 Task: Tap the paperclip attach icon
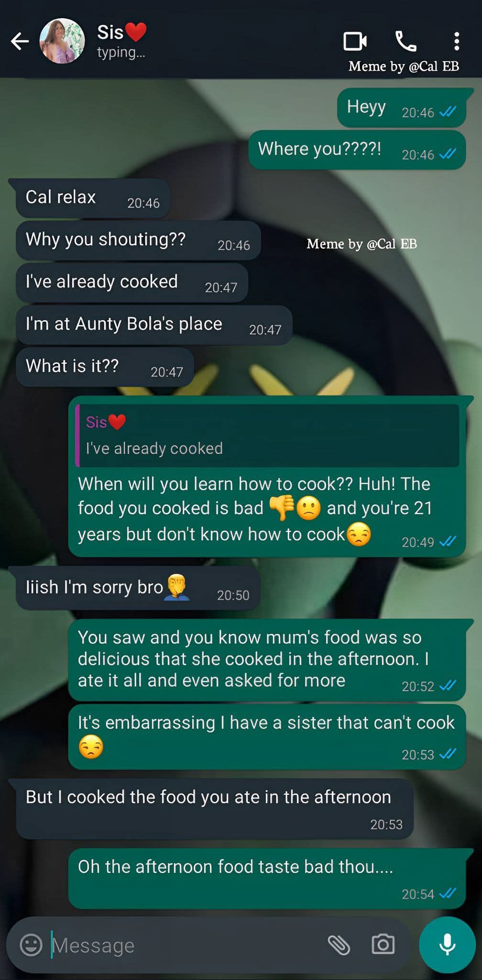[339, 945]
